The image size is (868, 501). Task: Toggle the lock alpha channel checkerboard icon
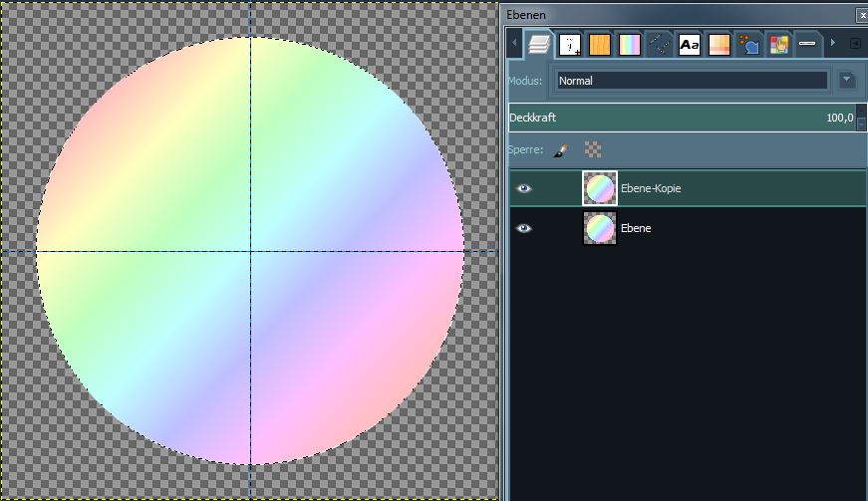(593, 149)
